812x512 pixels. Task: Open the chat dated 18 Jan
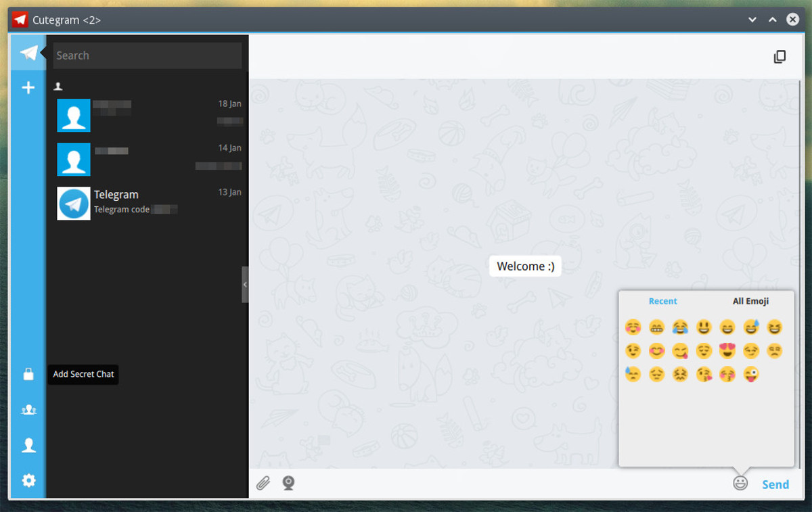(x=148, y=115)
